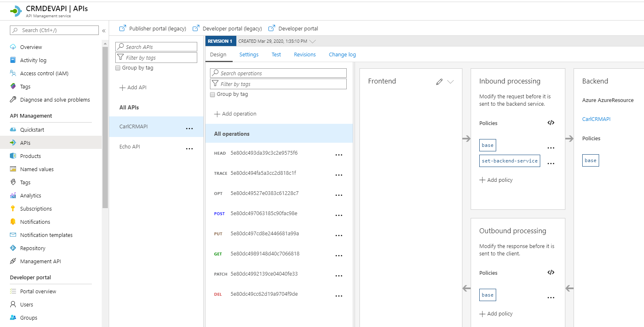Open CarlCRMAPI backend link

tap(596, 119)
